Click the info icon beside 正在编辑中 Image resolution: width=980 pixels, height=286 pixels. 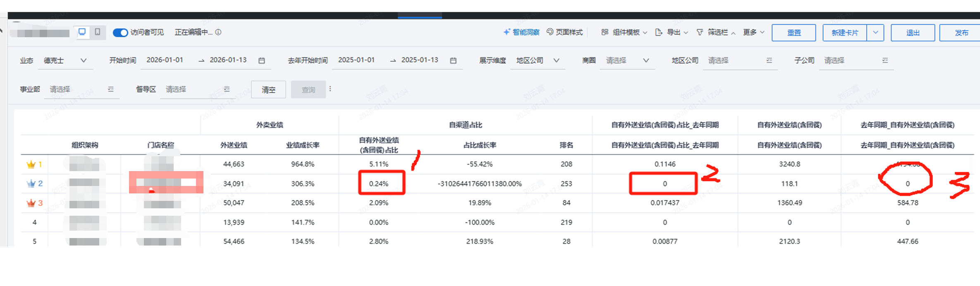pos(218,32)
